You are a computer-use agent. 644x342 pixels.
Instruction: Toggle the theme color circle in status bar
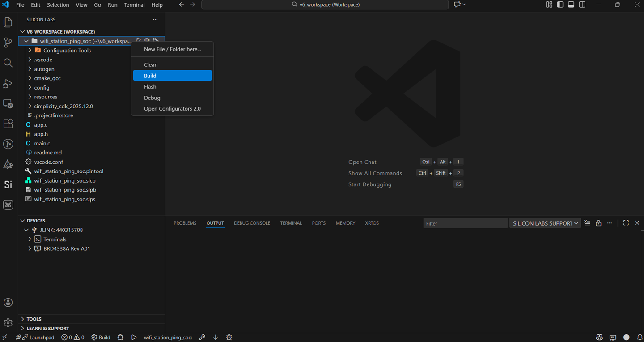coord(627,337)
